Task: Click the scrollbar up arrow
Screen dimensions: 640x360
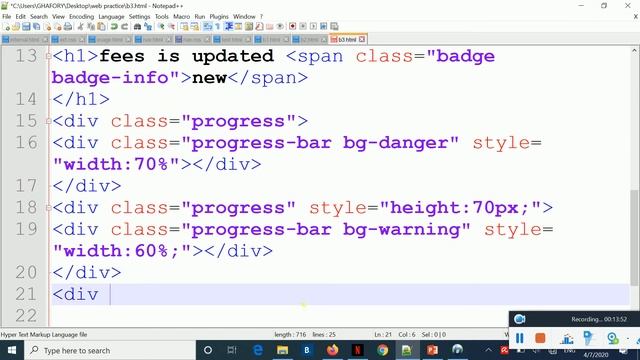Action: pos(634,51)
